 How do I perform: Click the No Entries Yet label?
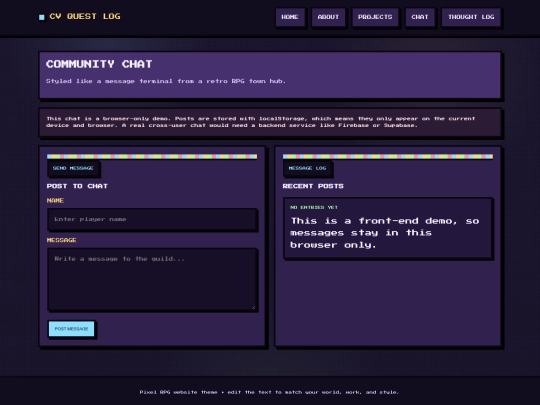(314, 207)
